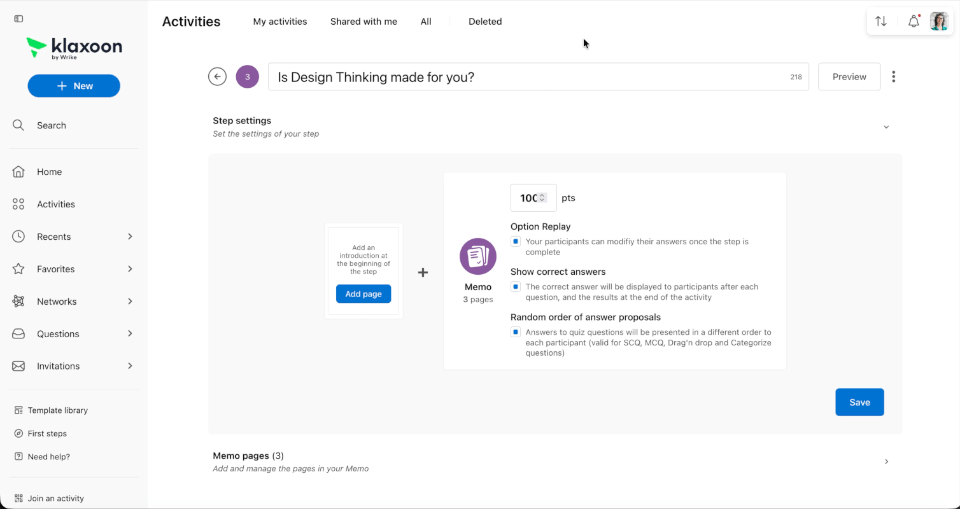This screenshot has width=960, height=509.
Task: Switch to Shared with me tab
Action: (x=364, y=21)
